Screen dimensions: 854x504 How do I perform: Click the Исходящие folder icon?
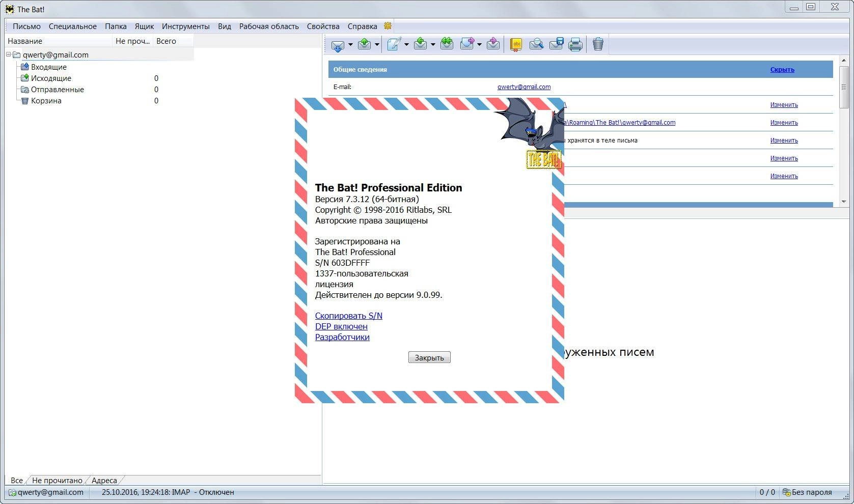[x=24, y=78]
